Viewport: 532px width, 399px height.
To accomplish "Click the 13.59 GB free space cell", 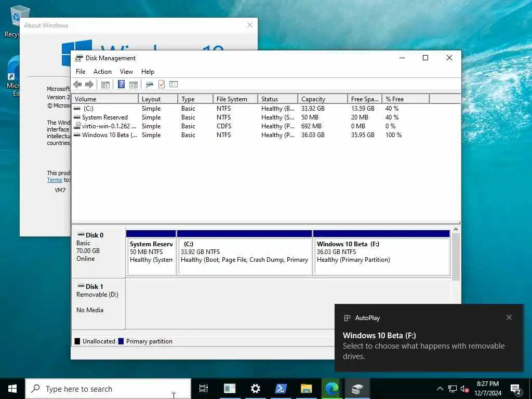I will coord(363,109).
